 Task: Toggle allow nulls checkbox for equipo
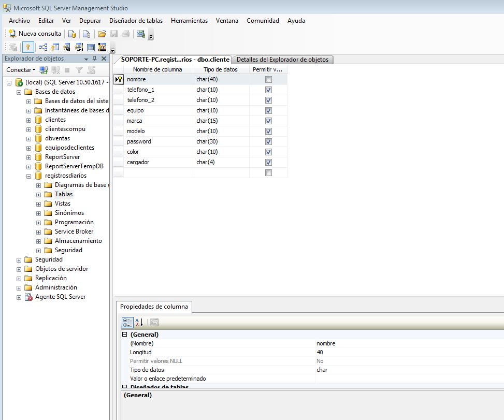[x=268, y=110]
